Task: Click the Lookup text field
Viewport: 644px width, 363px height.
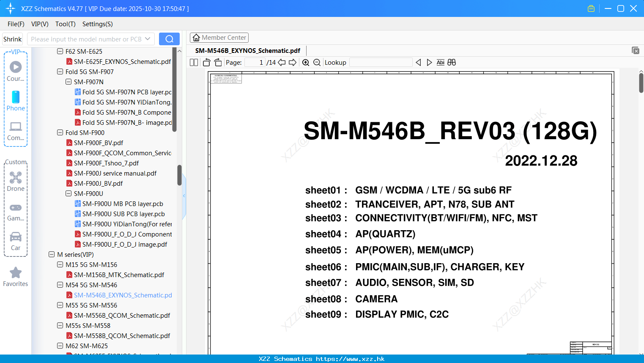Action: (x=381, y=63)
